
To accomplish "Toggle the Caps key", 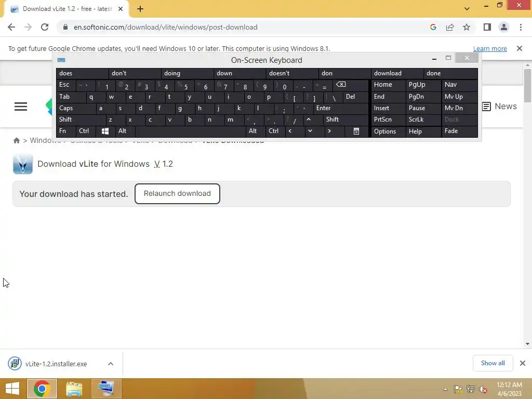I will 76,108.
